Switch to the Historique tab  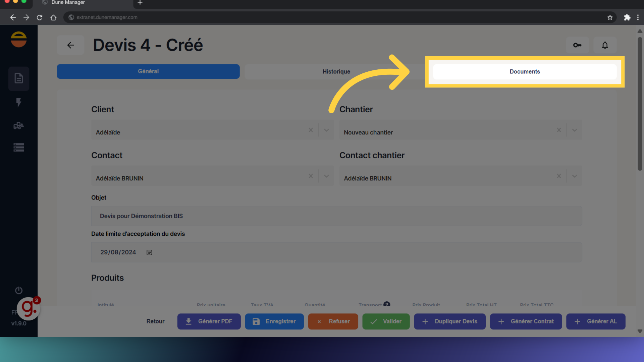pos(336,71)
